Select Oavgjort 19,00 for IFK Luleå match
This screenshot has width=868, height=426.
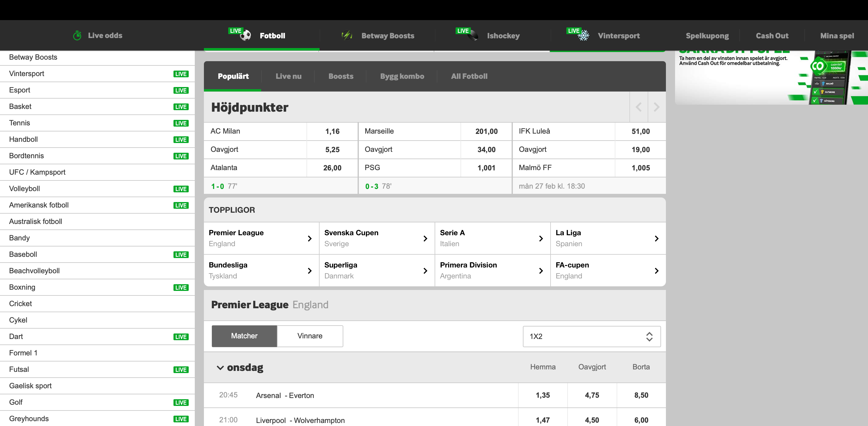point(641,149)
